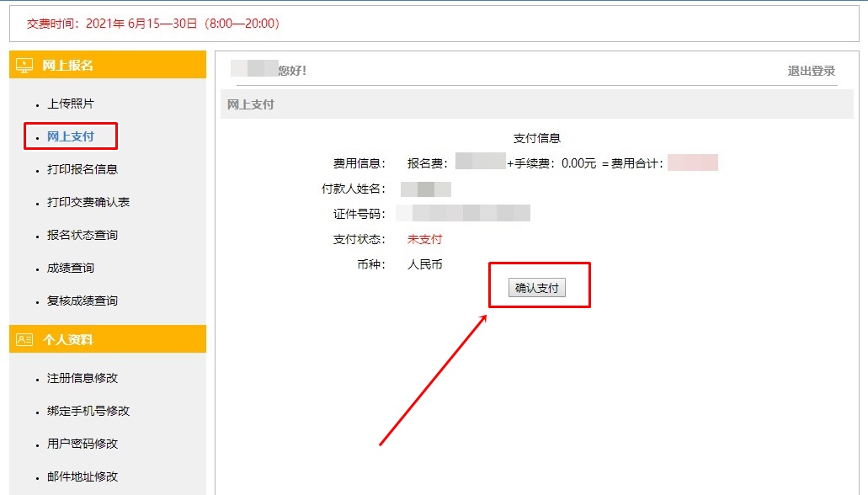The width and height of the screenshot is (868, 495).
Task: Go to 用户密码修改
Action: [x=82, y=444]
